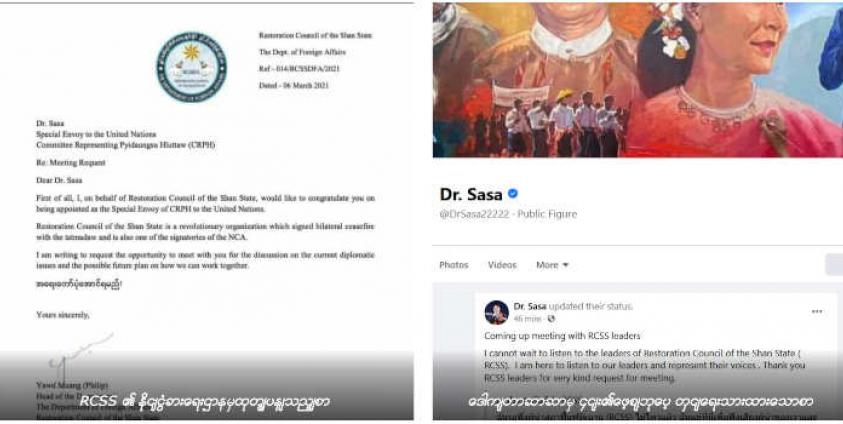Viewport: 843px width, 424px height.
Task: Click the gray button right of More
Action: point(834,265)
